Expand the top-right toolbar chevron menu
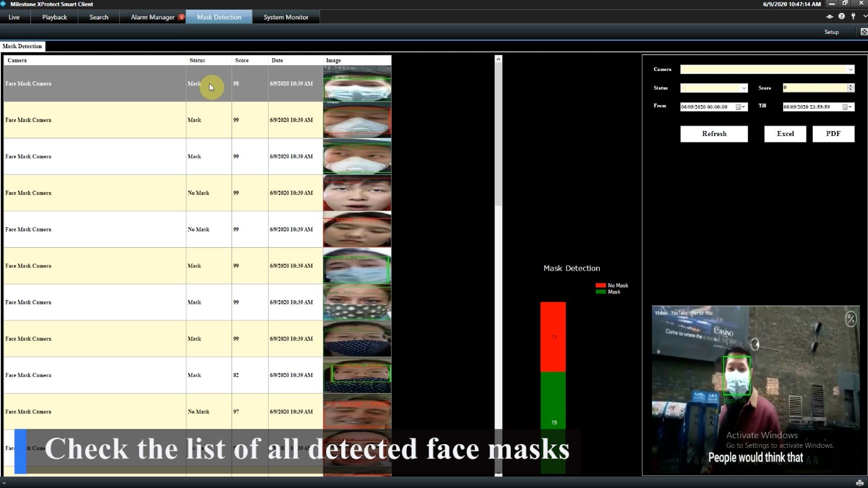Viewport: 868px width, 488px height. tap(864, 17)
